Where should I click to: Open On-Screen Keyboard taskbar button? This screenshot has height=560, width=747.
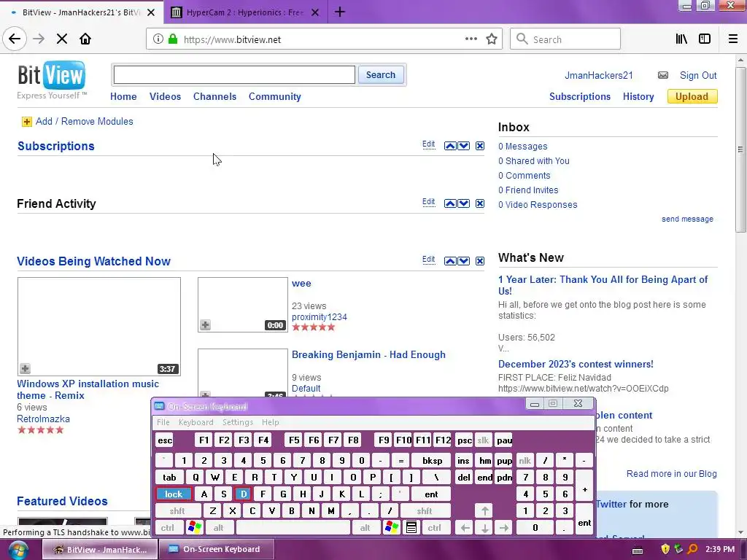tap(217, 549)
